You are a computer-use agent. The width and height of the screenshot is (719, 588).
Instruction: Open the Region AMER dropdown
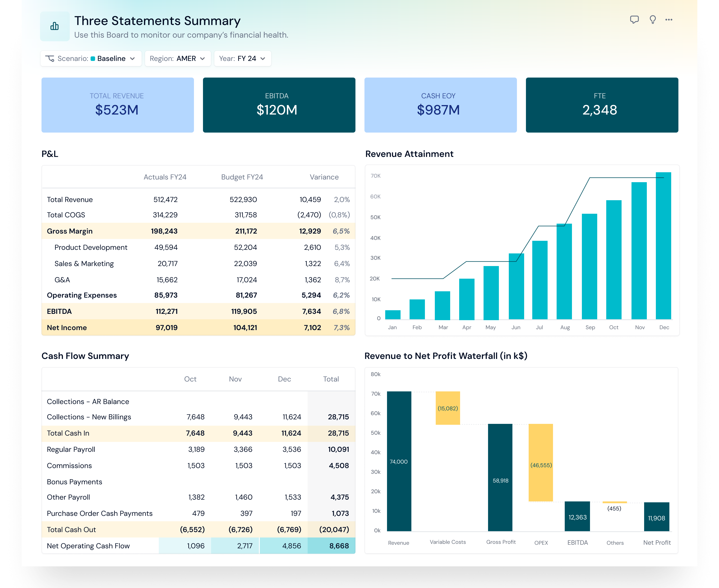click(x=177, y=59)
